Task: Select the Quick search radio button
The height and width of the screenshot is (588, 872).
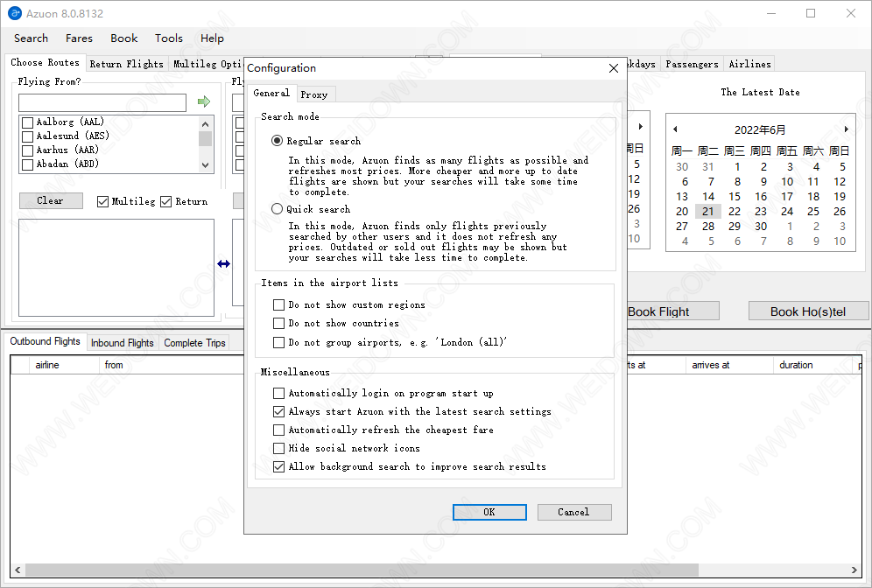Action: (277, 209)
